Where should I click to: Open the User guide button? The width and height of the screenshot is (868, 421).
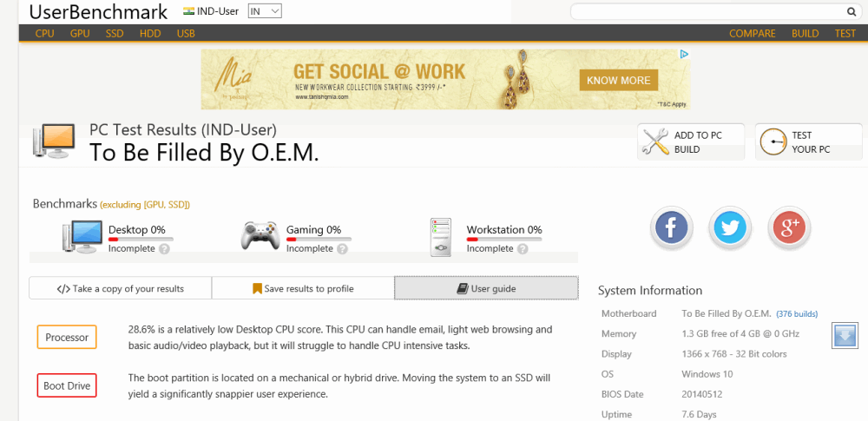point(486,288)
